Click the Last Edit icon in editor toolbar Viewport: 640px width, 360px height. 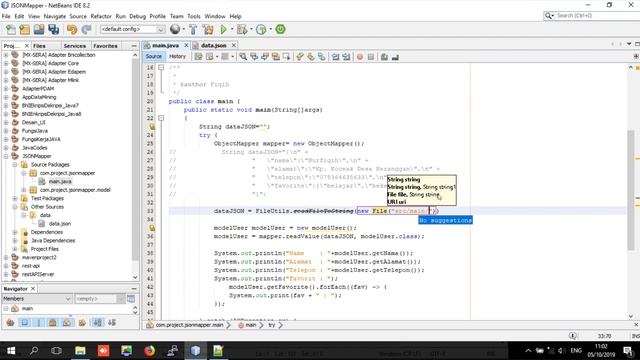click(198, 57)
